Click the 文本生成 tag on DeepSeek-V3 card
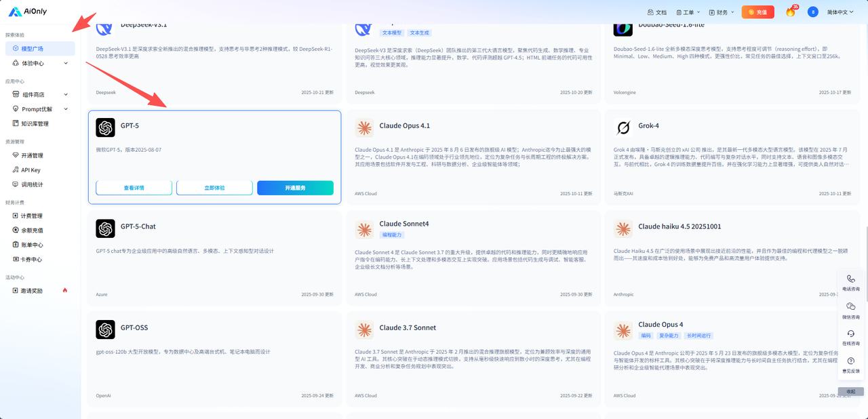 tap(419, 32)
